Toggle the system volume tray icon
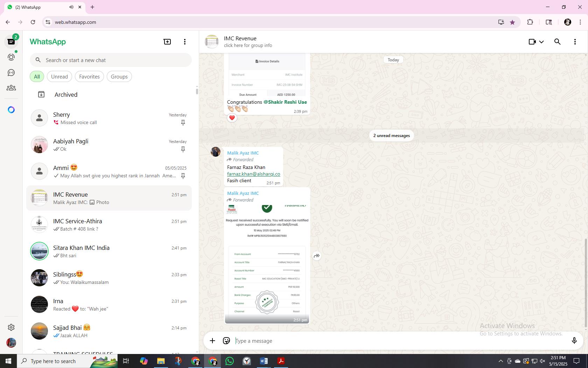 coord(543,361)
